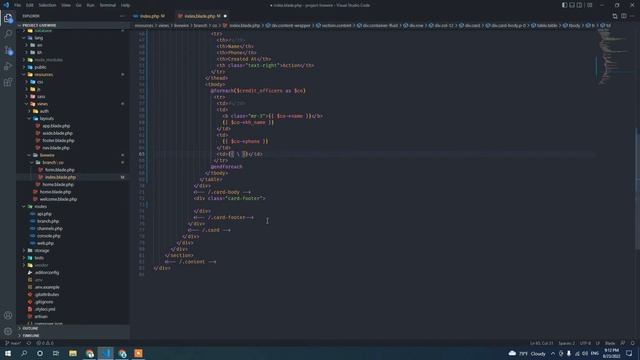Open the Explorer view in activity bar
The height and width of the screenshot is (360, 640).
pos(8,18)
